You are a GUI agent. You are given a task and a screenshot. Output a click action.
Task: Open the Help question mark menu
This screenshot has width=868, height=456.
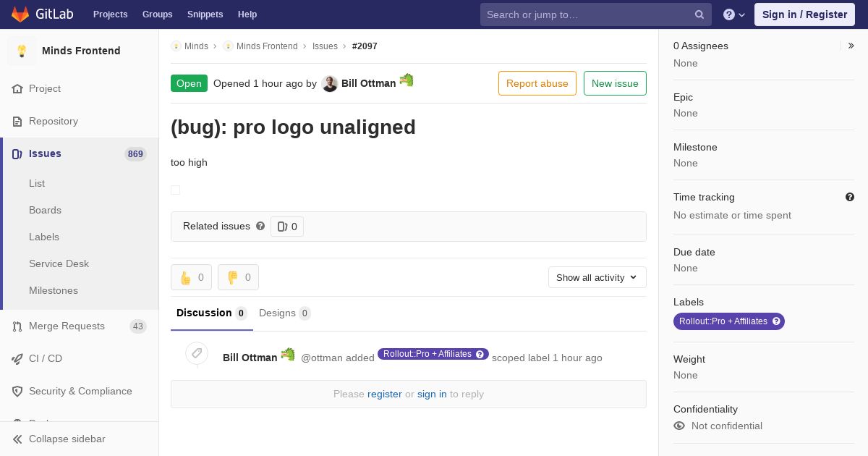coord(734,14)
